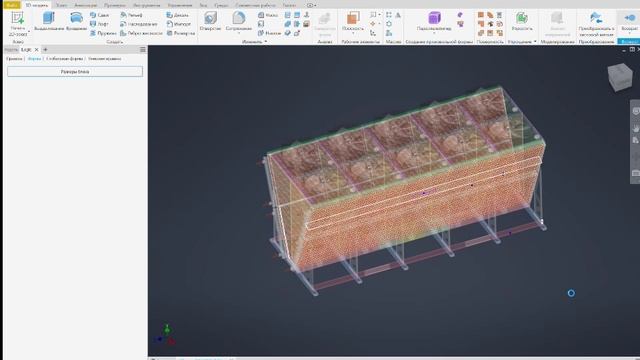Open the Fillet (Сопряжение) dropdown arrow

[239, 33]
